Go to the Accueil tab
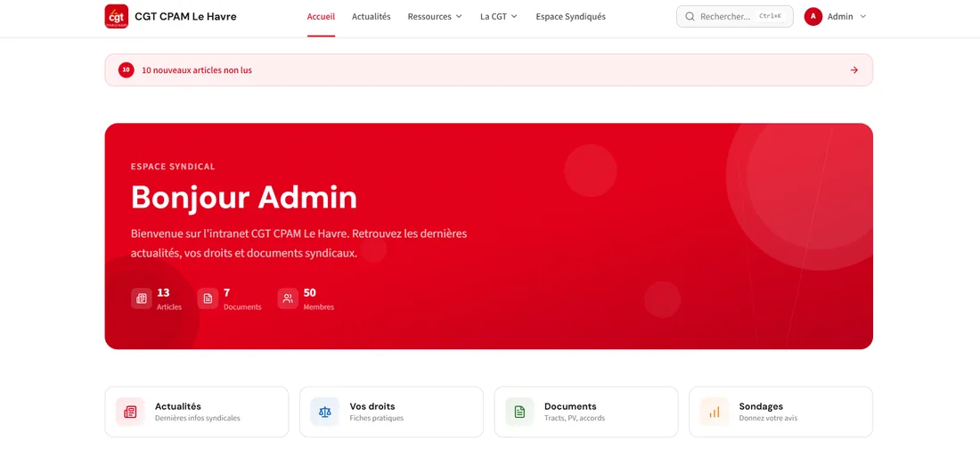Viewport: 980px width, 449px height. tap(321, 17)
